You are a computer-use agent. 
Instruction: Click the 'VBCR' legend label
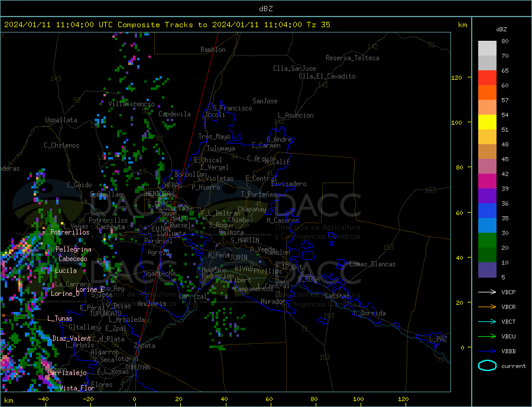(508, 307)
